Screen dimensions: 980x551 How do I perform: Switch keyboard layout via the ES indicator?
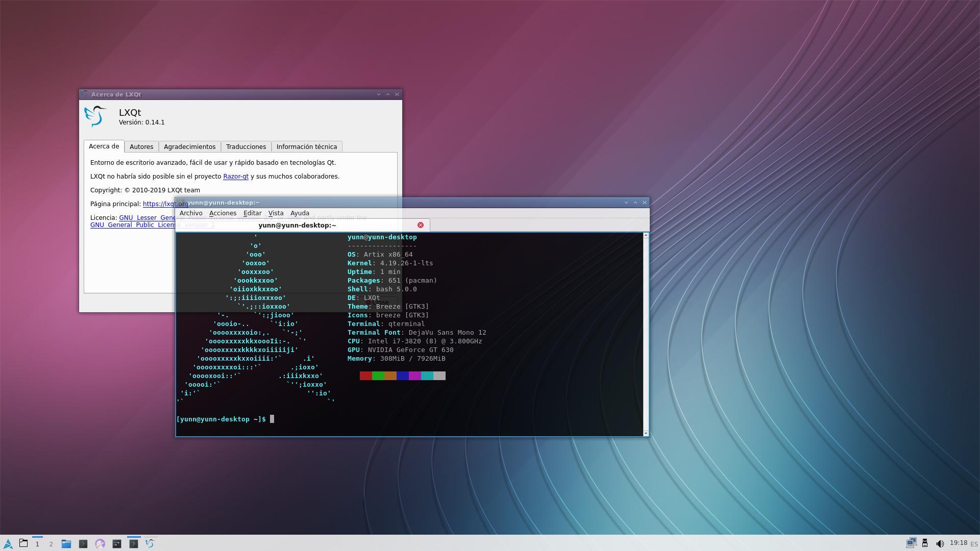coord(973,544)
